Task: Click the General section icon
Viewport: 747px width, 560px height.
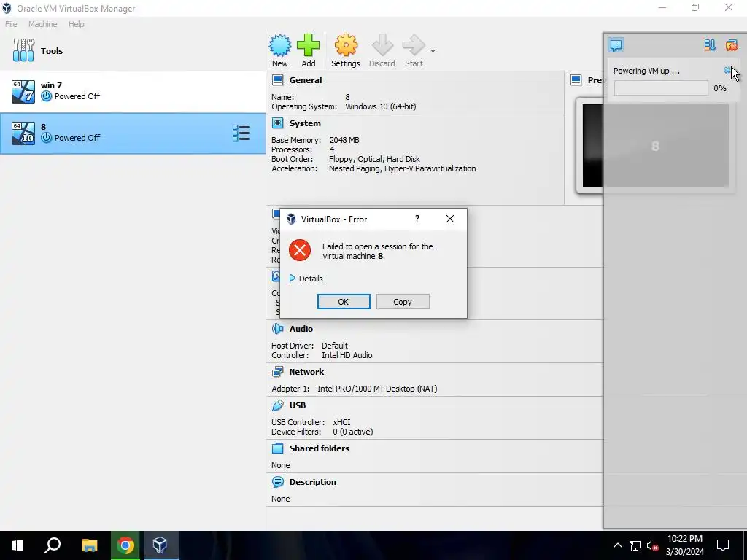Action: tap(278, 80)
